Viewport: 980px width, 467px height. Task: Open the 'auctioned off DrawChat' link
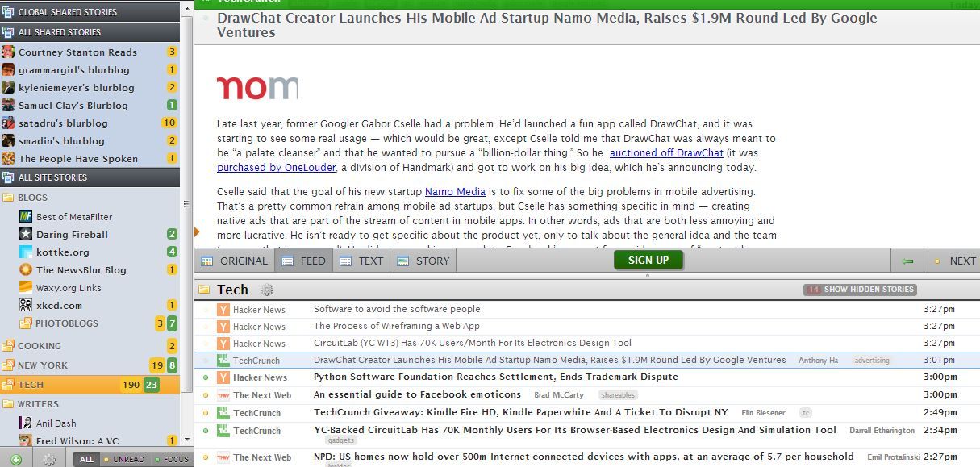coord(666,153)
